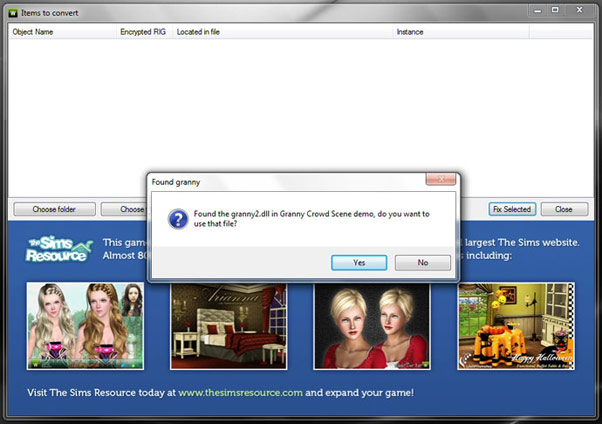Open the Happy Halloween room thumbnail
Image resolution: width=602 pixels, height=424 pixels.
coord(515,326)
